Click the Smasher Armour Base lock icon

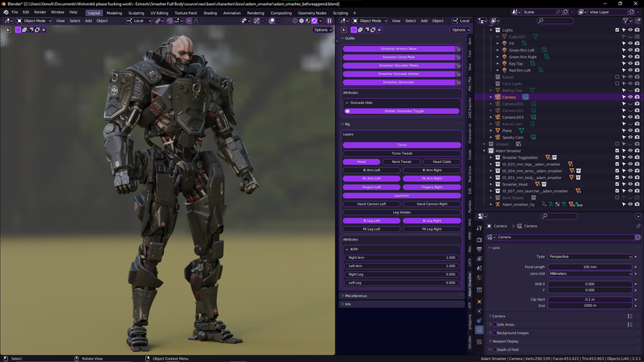457,49
